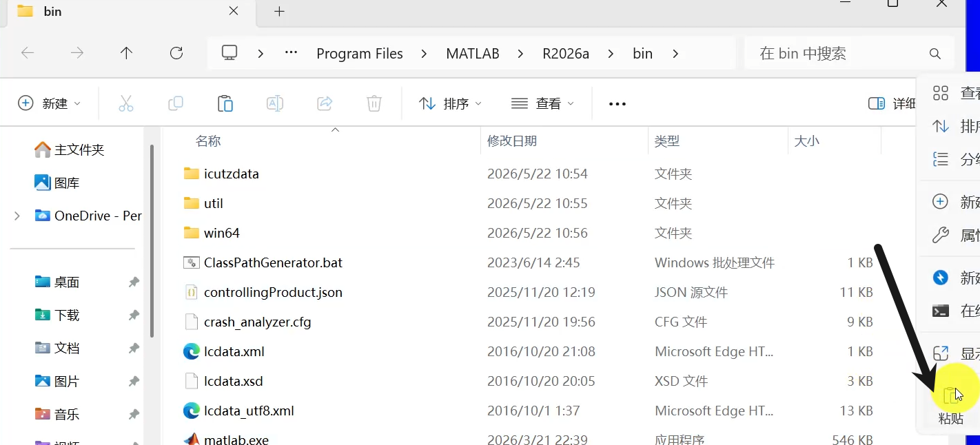The height and width of the screenshot is (445, 980).
Task: Open the 排序 Sort dropdown
Action: pyautogui.click(x=450, y=103)
